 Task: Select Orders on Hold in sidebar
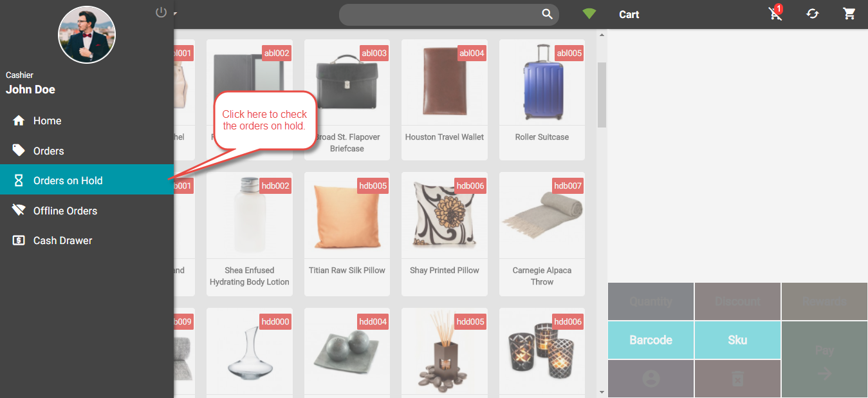(x=87, y=180)
